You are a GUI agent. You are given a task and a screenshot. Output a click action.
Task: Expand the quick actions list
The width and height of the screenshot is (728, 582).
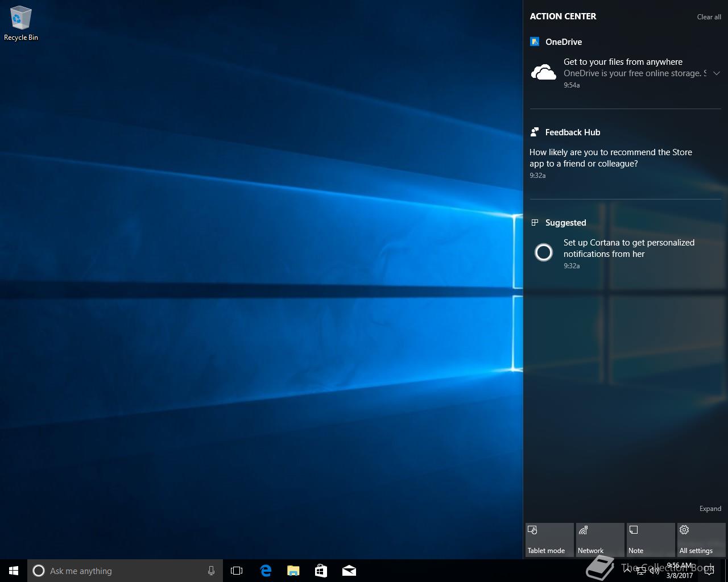(x=710, y=509)
